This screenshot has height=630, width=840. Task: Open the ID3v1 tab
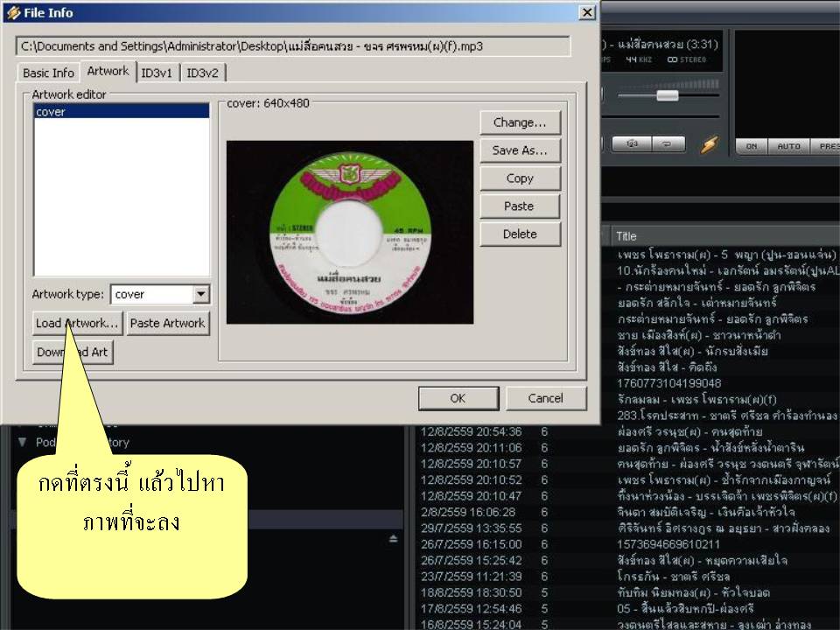click(157, 73)
